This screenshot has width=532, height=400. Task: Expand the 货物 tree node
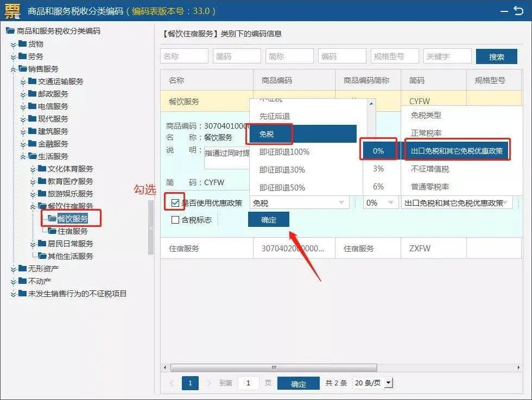tap(13, 45)
